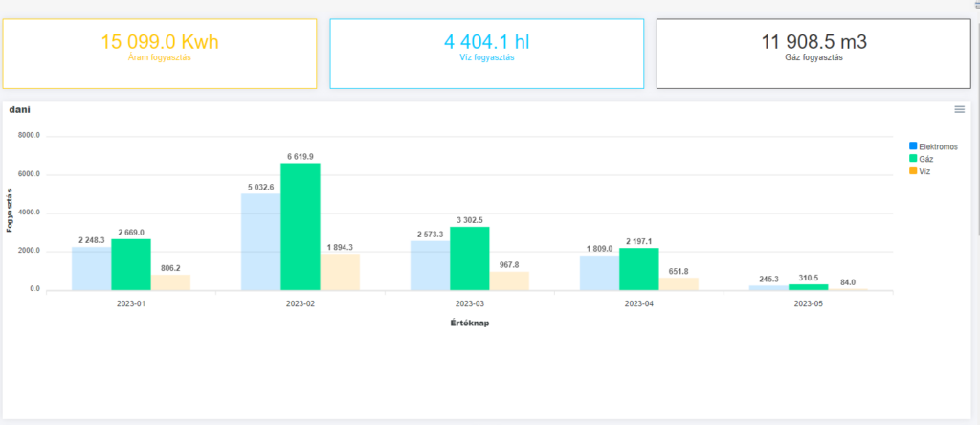This screenshot has height=425, width=980.
Task: Click the 2023-03 x-axis label
Action: [470, 303]
